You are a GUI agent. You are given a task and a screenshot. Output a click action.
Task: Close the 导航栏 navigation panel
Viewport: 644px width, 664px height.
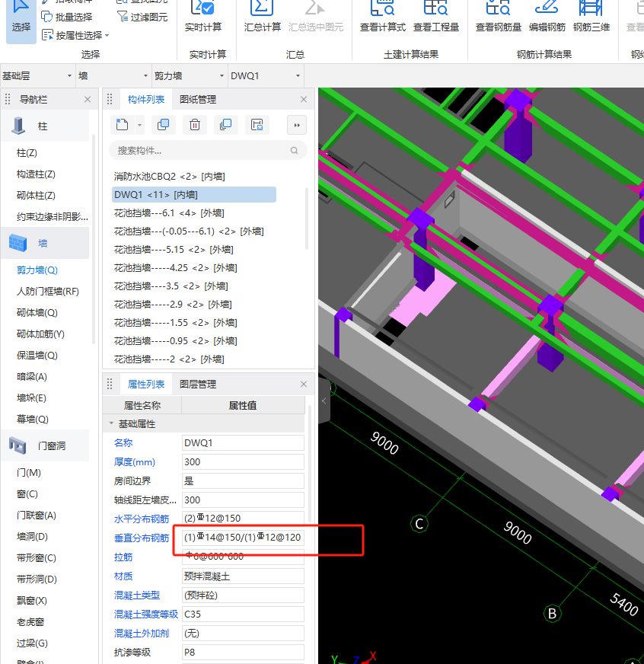(88, 100)
